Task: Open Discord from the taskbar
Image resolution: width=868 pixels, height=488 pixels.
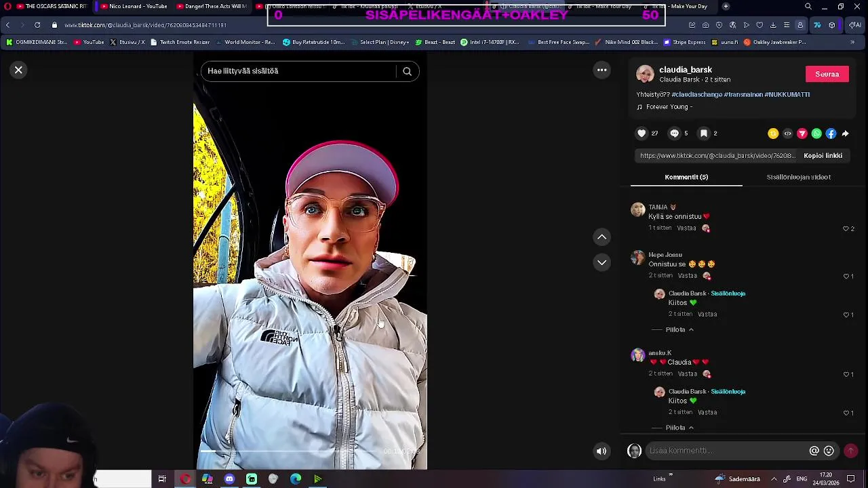Action: coord(229,479)
